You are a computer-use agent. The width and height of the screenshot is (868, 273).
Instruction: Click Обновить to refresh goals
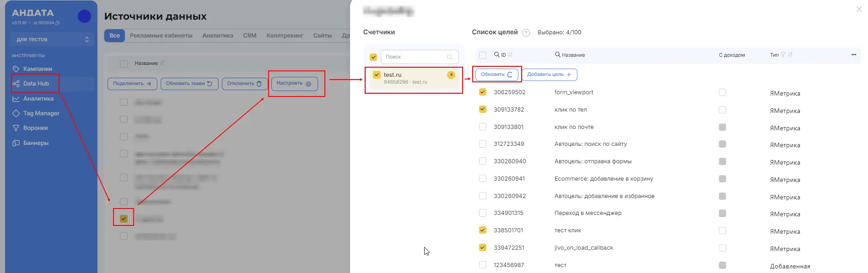click(x=497, y=75)
